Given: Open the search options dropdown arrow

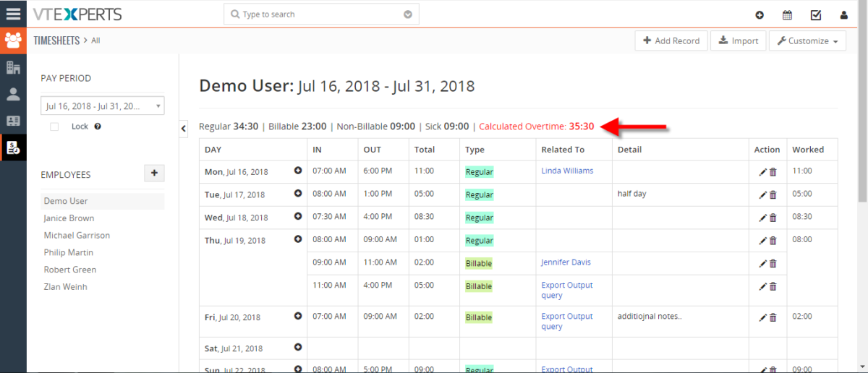Looking at the screenshot, I should click(408, 14).
